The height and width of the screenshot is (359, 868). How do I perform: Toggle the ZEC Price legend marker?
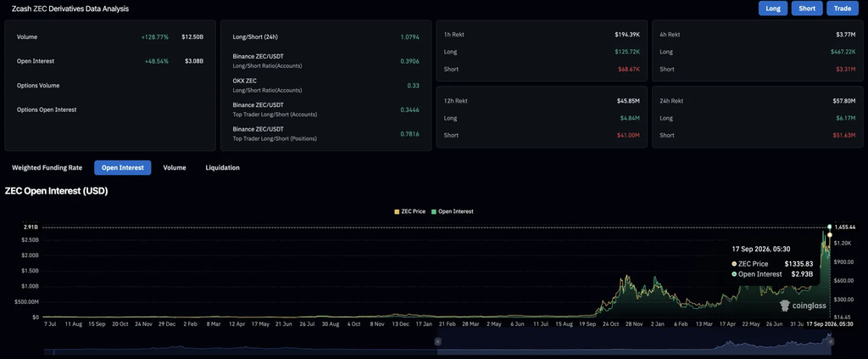397,211
